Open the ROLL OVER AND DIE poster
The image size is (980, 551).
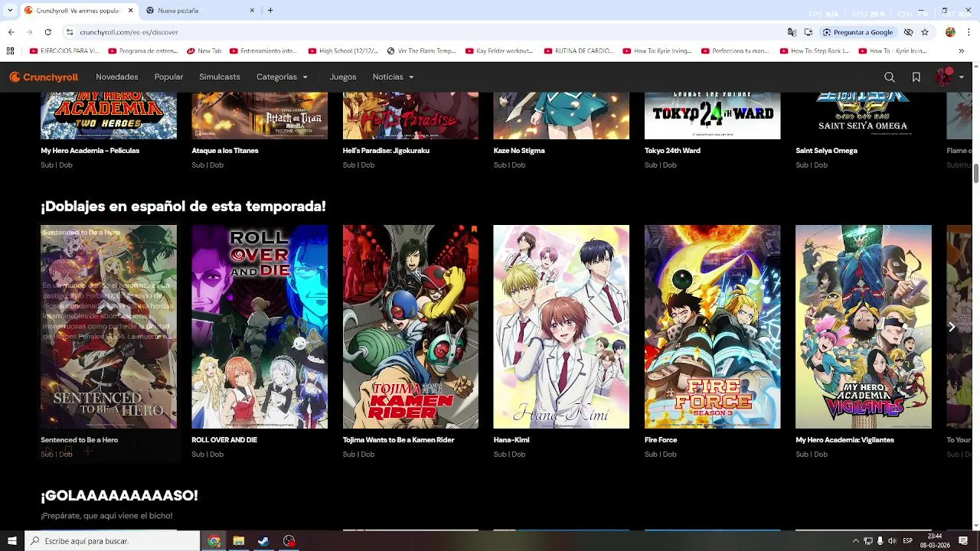click(260, 327)
